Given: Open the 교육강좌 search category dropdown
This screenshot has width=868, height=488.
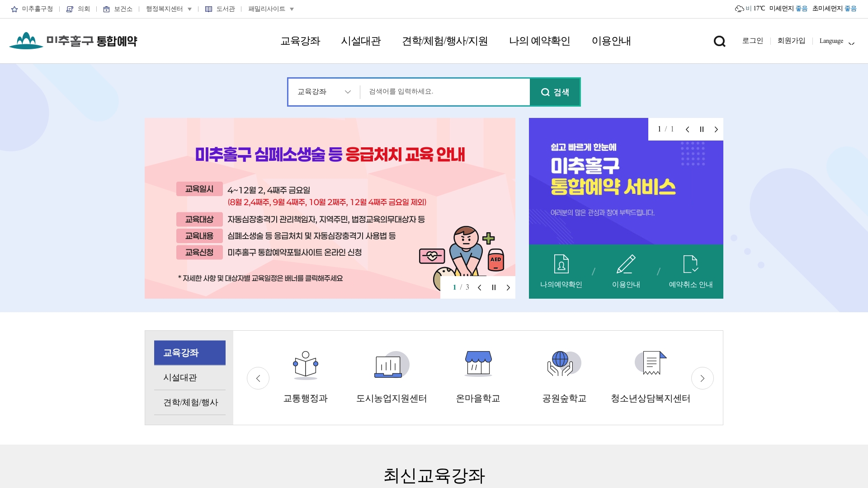Looking at the screenshot, I should coord(324,92).
